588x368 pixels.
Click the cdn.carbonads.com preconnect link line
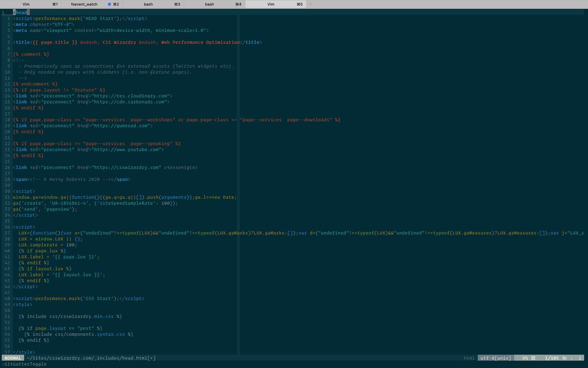[92, 102]
